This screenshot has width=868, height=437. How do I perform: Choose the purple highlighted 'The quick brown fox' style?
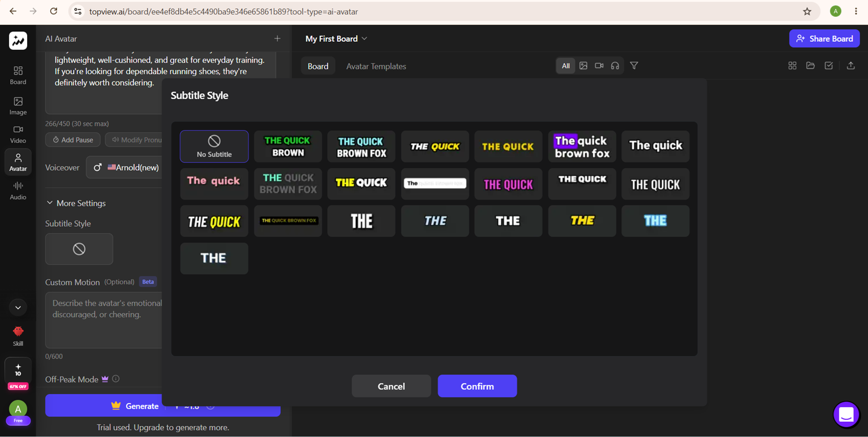point(582,146)
